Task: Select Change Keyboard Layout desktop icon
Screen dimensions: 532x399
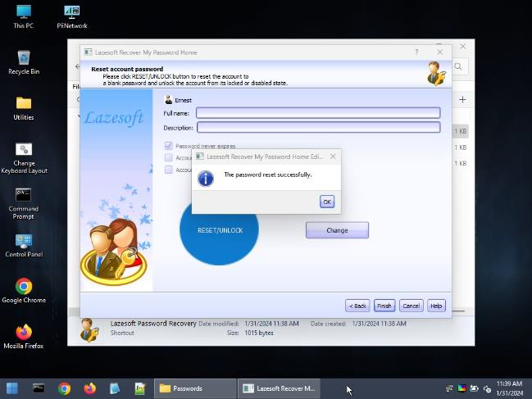Action: coord(24,157)
